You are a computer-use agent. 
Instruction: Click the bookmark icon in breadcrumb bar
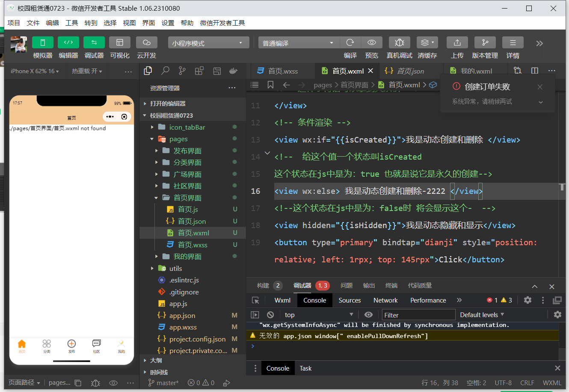click(270, 85)
